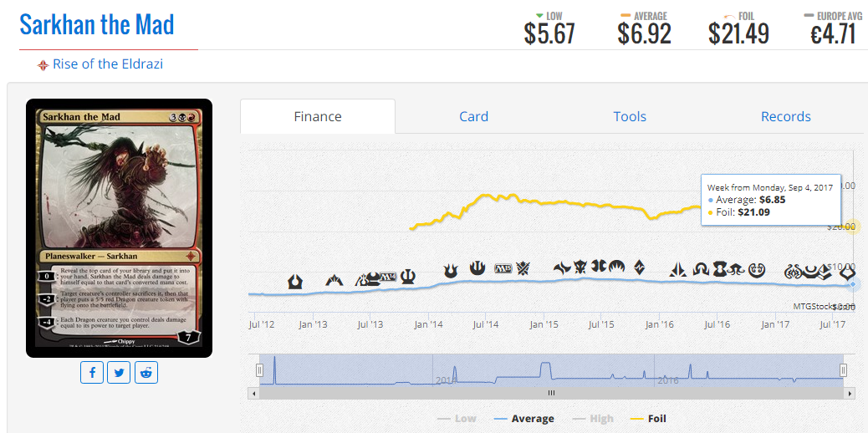
Task: Open the Sarkhan the Mad title link
Action: pos(97,23)
